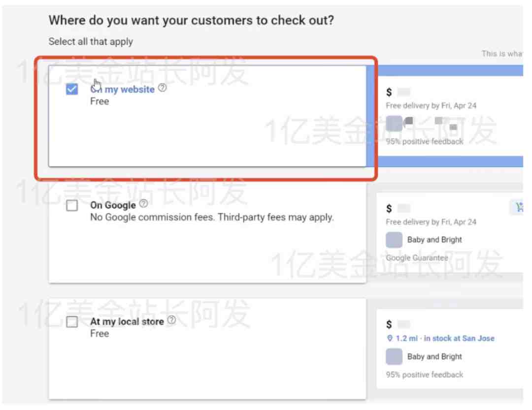Click blurred seller logo in website preview
Screen dimensions: 532x410
394,123
